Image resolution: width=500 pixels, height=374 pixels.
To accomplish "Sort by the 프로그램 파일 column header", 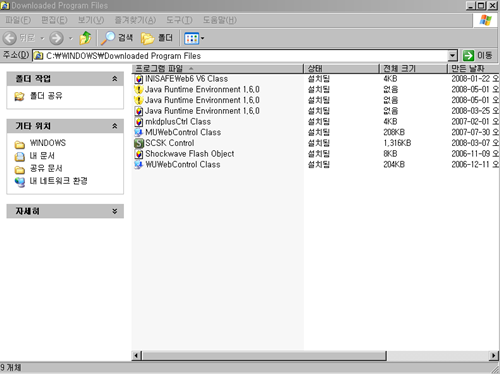I will (218, 69).
